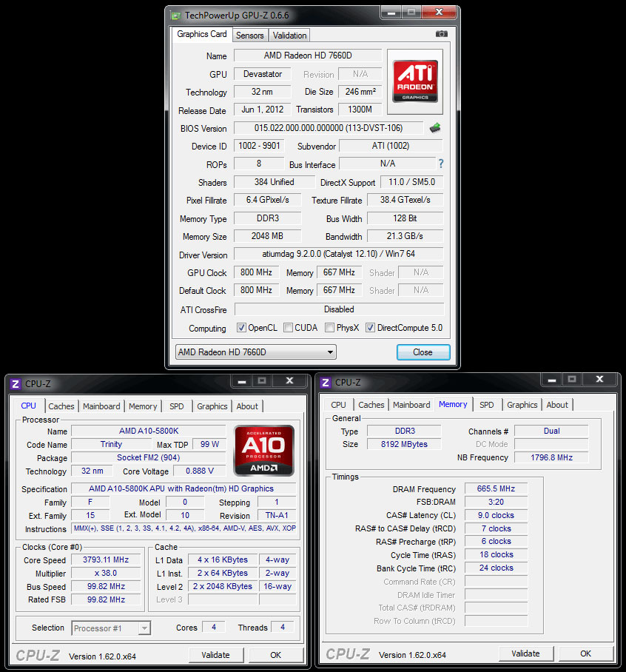Click the FSB:DRAM ratio value 3:20

pos(497,502)
